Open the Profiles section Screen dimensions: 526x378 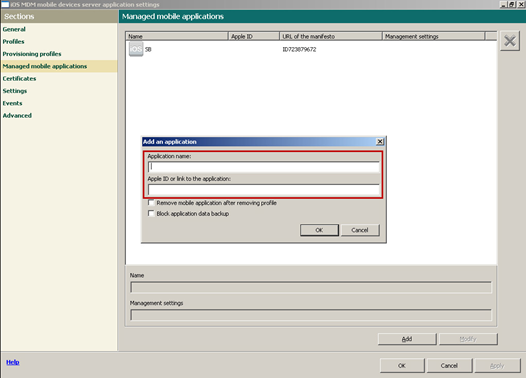click(13, 42)
